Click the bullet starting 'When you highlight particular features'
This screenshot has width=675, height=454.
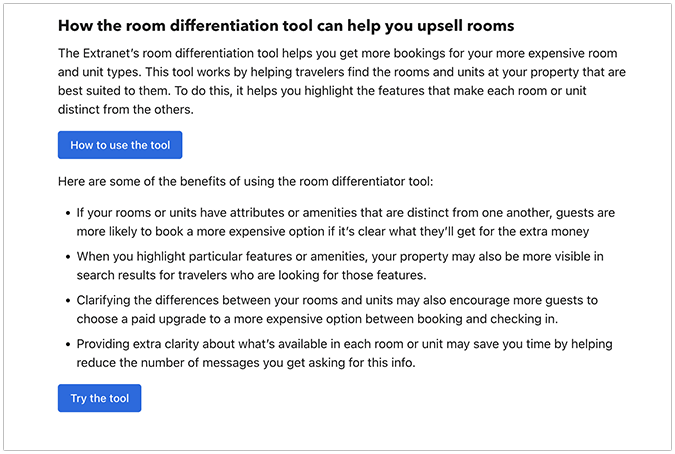(x=340, y=266)
